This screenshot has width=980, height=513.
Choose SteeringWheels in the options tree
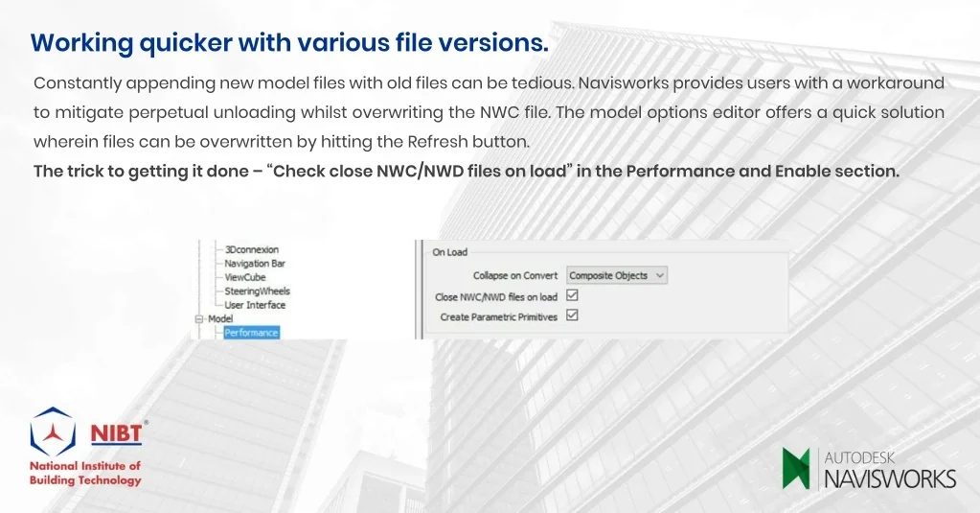click(257, 291)
